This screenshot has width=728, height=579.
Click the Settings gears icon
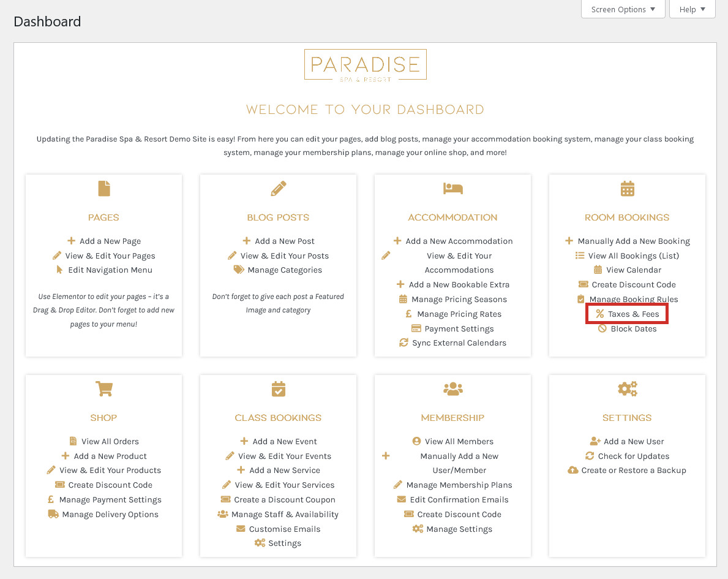point(627,389)
